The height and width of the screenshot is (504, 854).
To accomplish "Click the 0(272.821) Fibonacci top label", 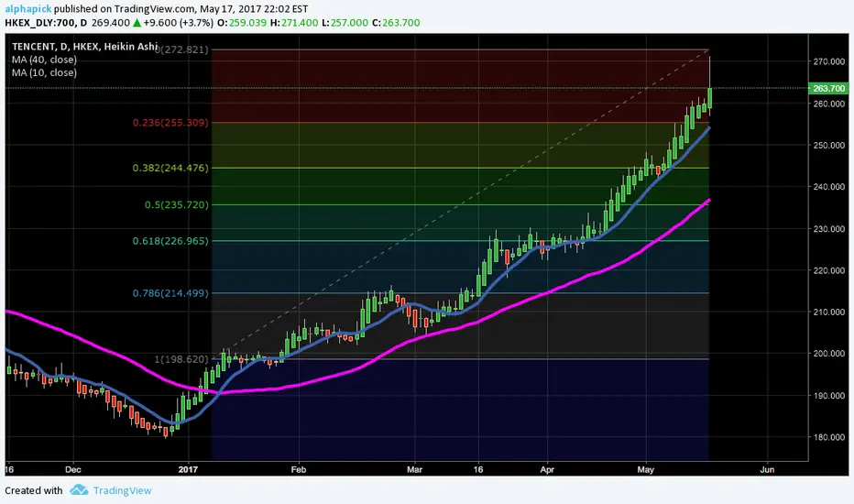I will [x=181, y=49].
